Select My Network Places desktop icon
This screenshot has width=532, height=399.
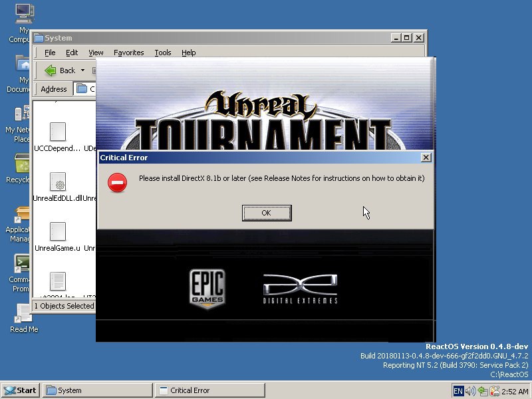point(23,114)
